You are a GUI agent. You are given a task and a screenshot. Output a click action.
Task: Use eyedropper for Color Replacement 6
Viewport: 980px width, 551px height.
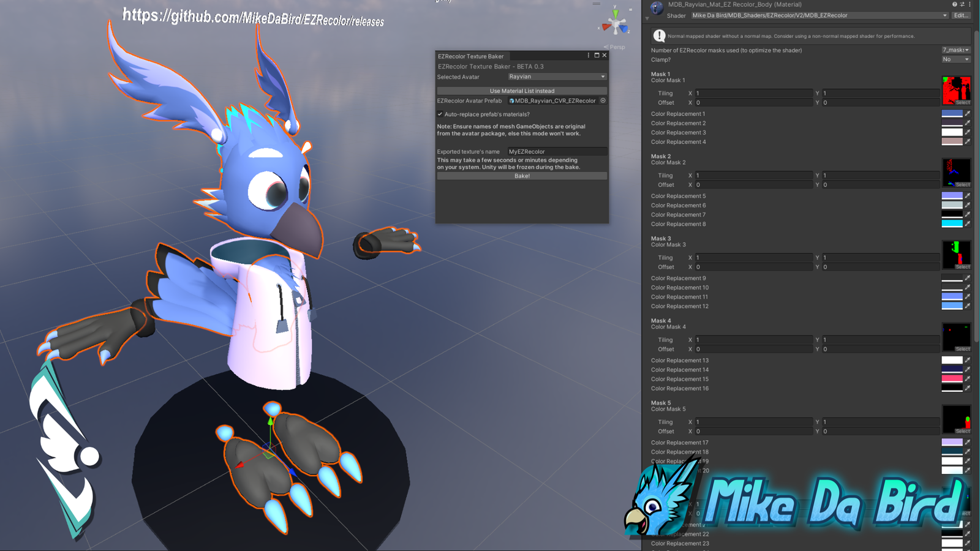[x=968, y=205]
